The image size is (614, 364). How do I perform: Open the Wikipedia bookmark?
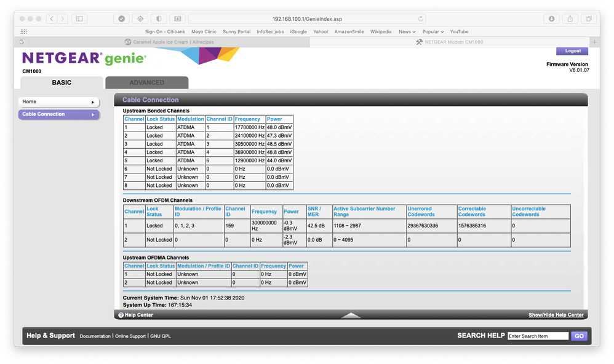381,32
